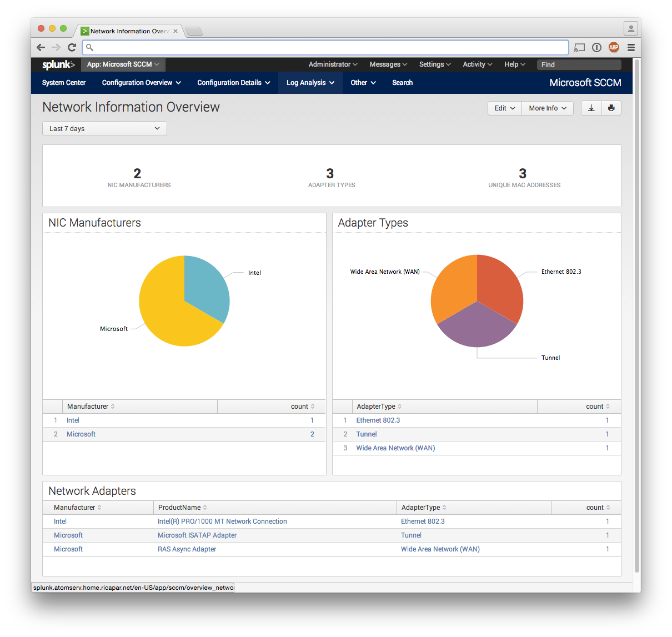Viewport: 672px width, 637px height.
Task: Open the Settings dropdown
Action: pyautogui.click(x=435, y=64)
